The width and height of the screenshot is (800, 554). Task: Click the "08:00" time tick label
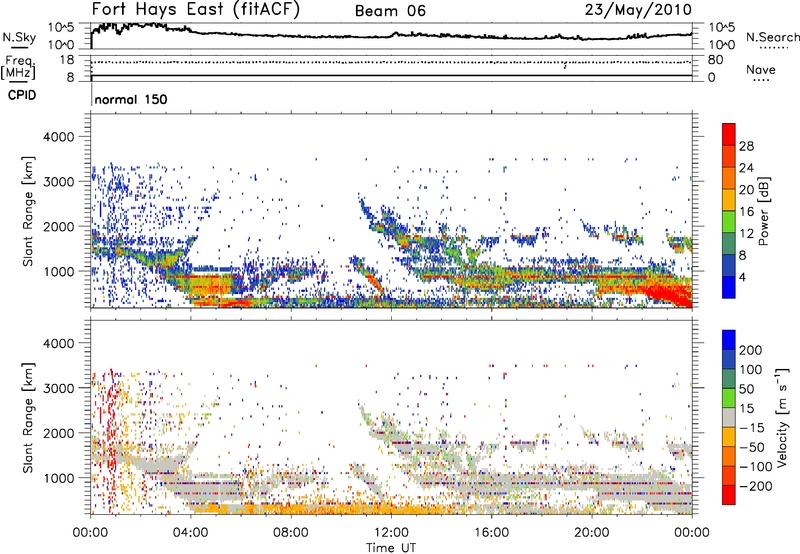coord(291,533)
